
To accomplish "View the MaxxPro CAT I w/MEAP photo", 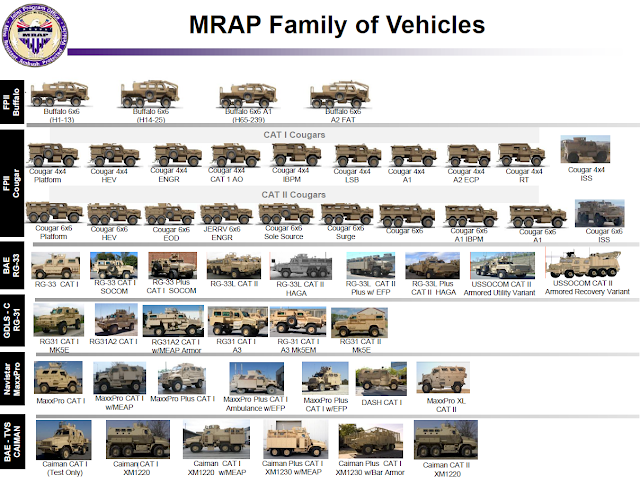I will (x=120, y=378).
